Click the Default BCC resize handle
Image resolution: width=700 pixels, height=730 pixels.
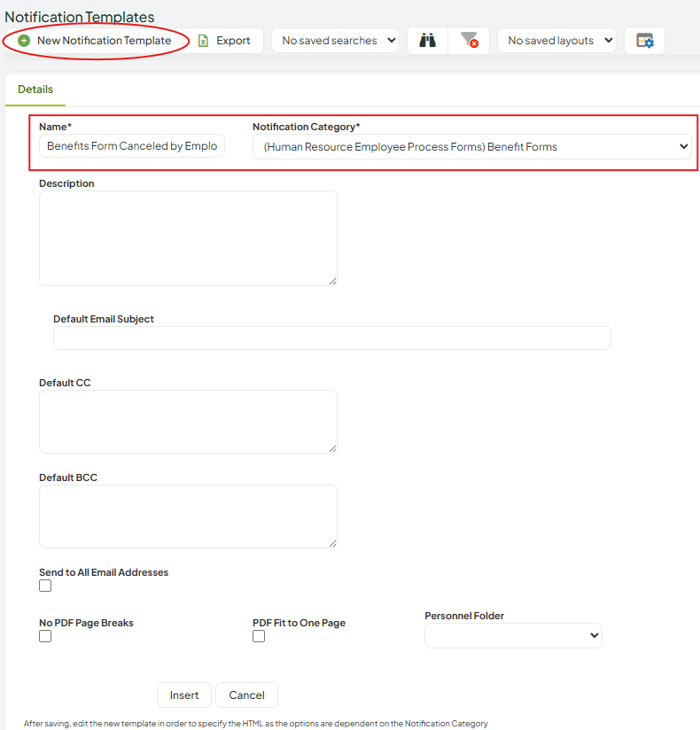point(332,544)
